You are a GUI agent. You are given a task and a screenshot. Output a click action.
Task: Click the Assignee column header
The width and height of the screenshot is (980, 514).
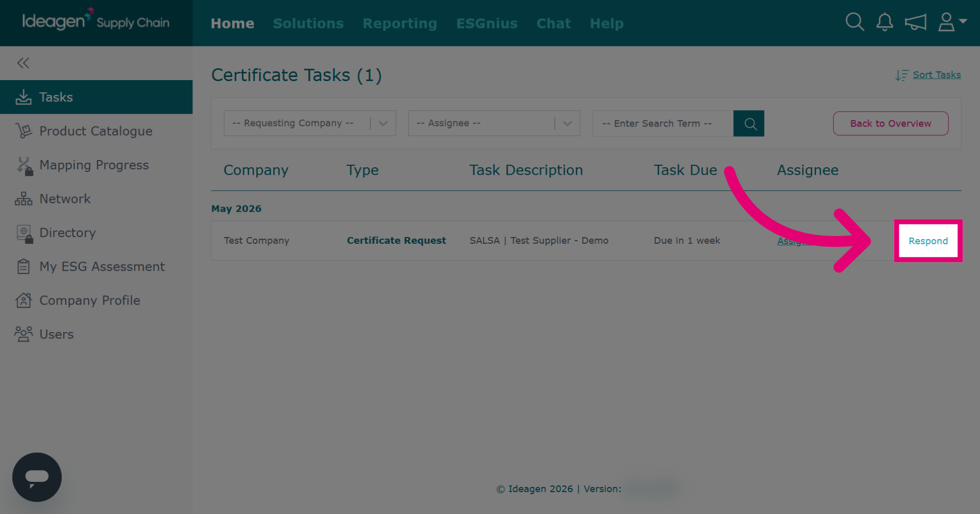pos(807,170)
